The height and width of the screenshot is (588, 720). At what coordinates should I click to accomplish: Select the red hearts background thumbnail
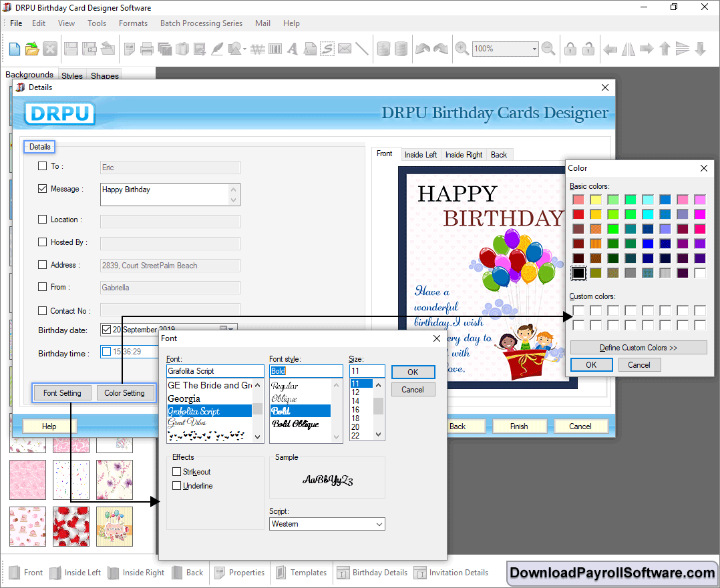point(71,527)
